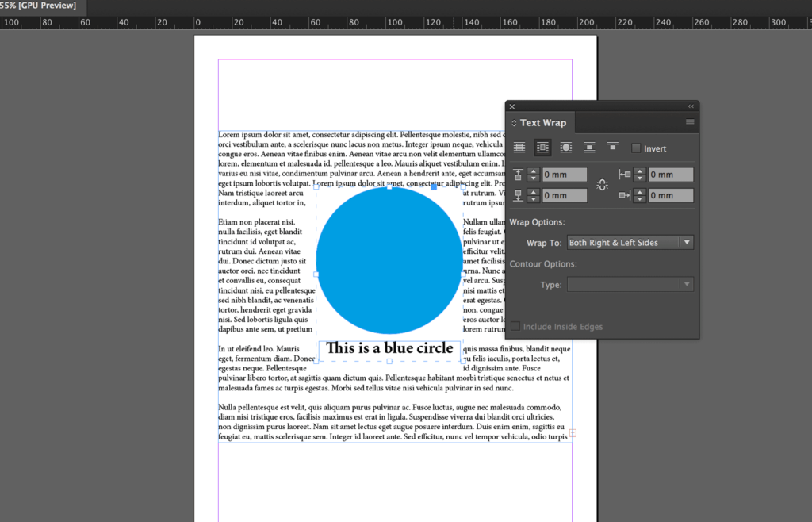Open the Wrap To dropdown
Viewport: 812px width, 522px height.
click(x=630, y=242)
